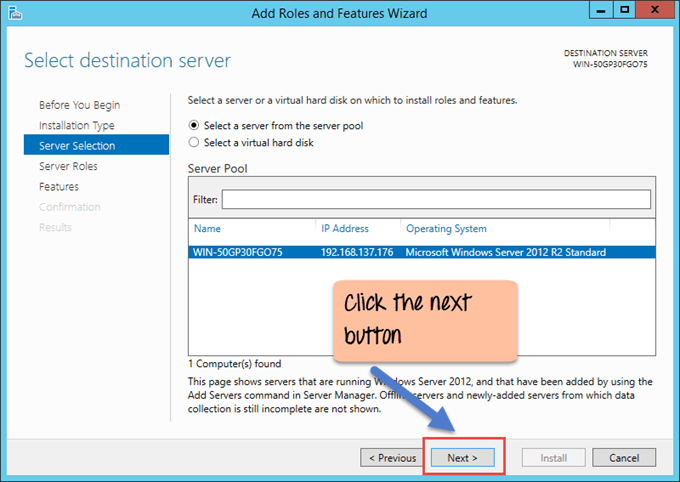Screen dimensions: 680x482
Task: Choose the Select a virtual hard disk option
Action: [x=194, y=143]
